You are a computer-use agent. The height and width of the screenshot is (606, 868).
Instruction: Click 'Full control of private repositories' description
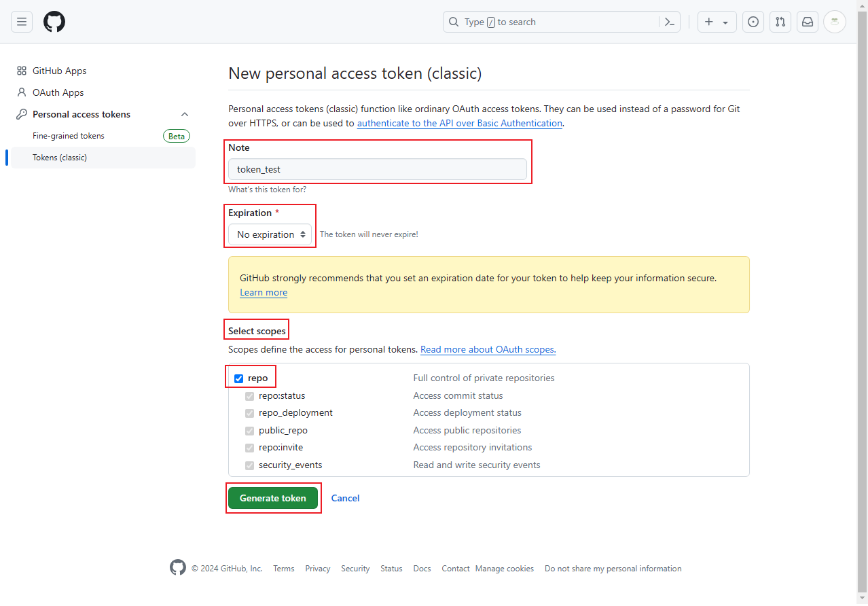(x=484, y=378)
